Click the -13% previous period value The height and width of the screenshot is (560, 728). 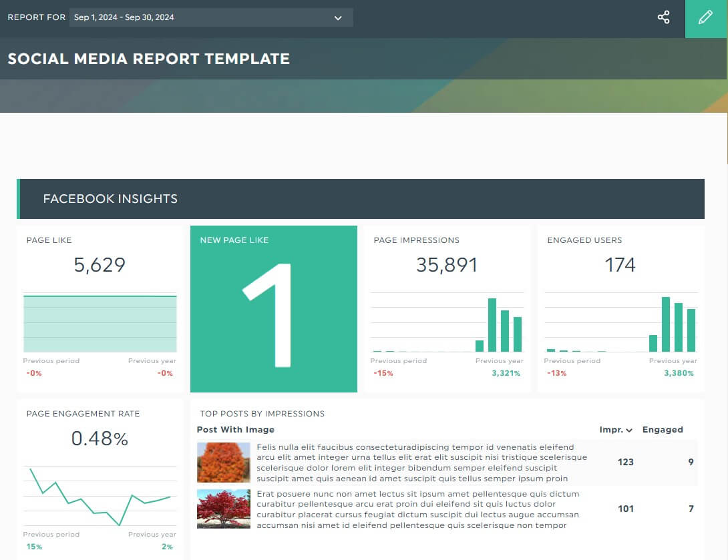556,374
